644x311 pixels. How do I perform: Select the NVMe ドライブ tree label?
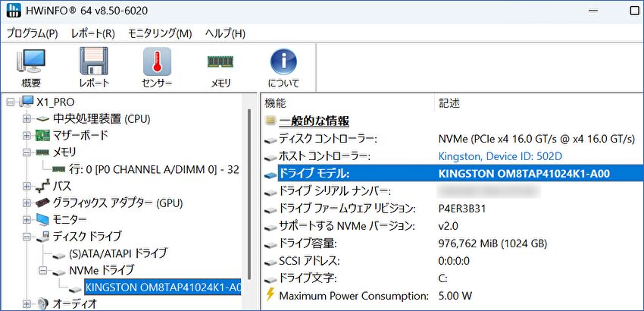point(102,270)
